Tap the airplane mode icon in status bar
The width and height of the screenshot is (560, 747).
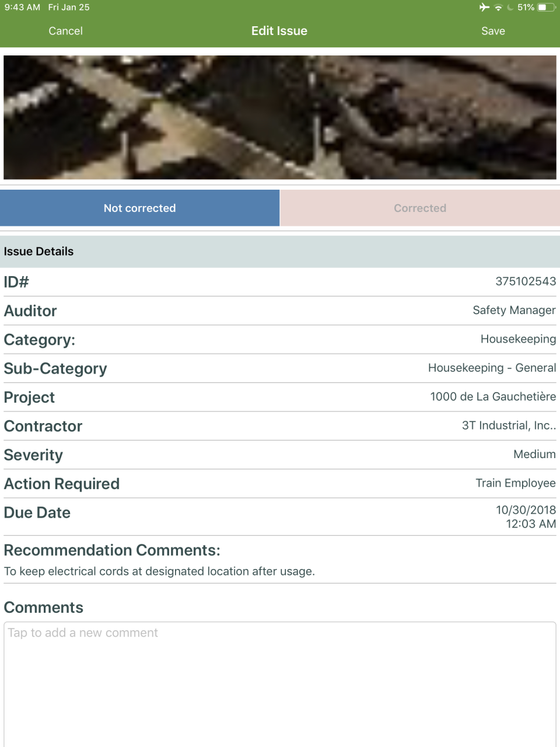tap(485, 8)
